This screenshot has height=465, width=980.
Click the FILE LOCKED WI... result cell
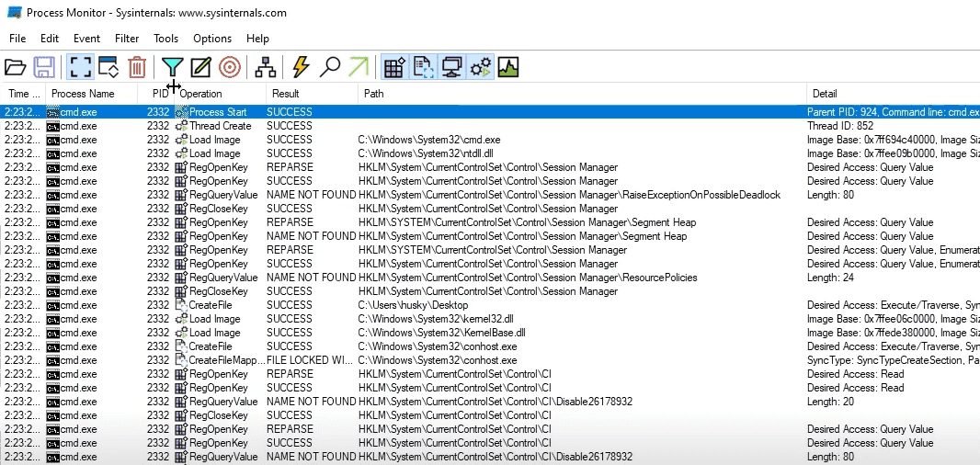pyautogui.click(x=310, y=360)
